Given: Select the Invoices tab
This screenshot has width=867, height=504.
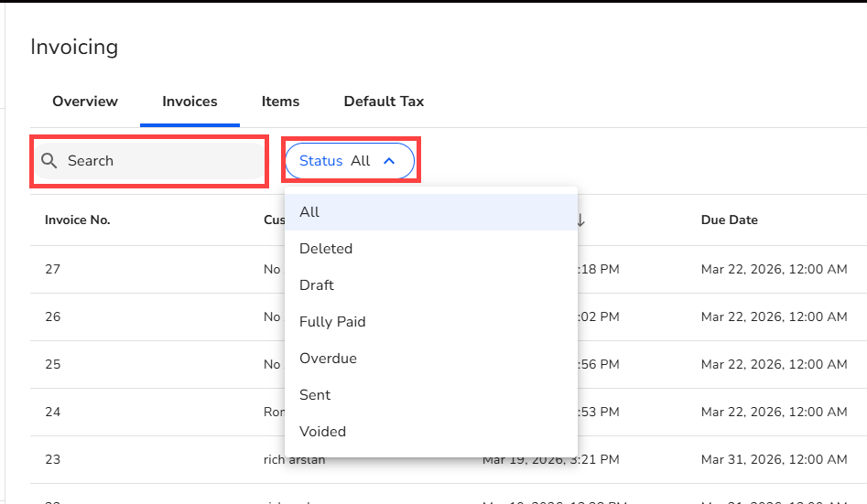Looking at the screenshot, I should pyautogui.click(x=190, y=102).
